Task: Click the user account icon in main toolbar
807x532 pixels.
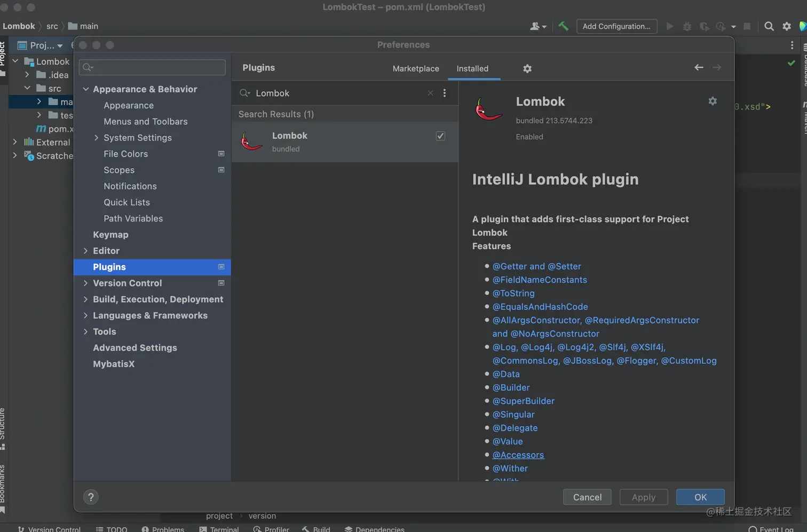Action: click(537, 26)
